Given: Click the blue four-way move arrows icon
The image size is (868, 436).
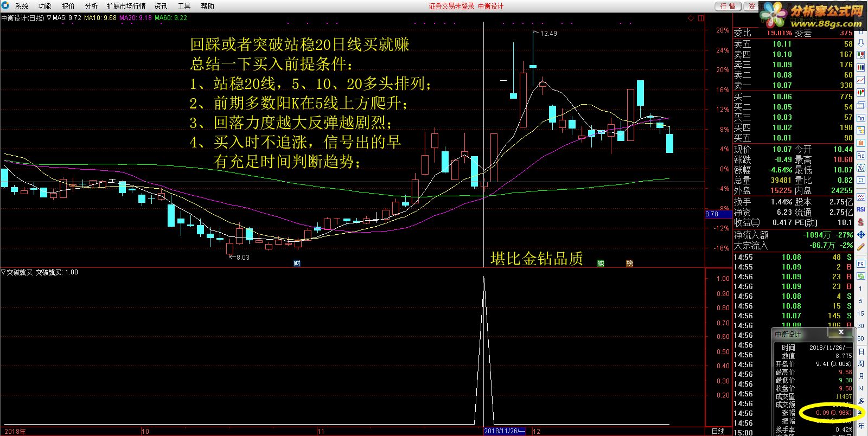Looking at the screenshot, I should pos(861,234).
